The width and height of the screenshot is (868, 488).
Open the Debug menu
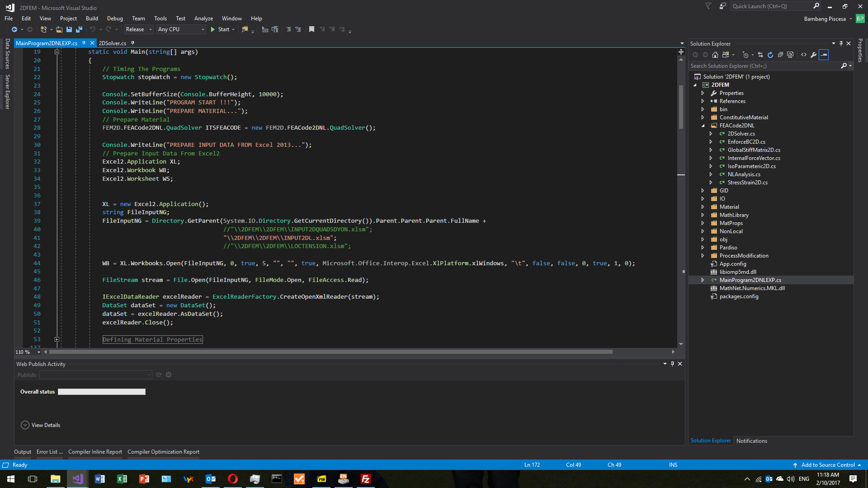[115, 19]
